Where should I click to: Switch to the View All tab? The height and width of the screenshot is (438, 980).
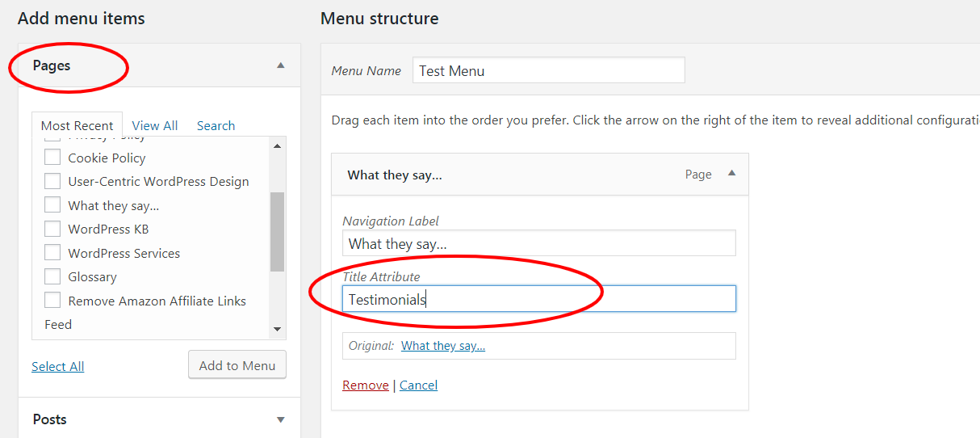155,125
